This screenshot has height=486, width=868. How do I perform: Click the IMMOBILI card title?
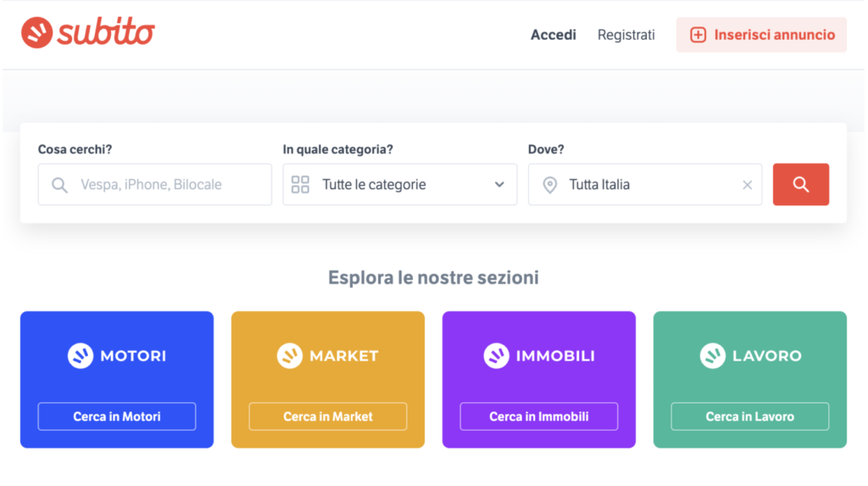555,355
